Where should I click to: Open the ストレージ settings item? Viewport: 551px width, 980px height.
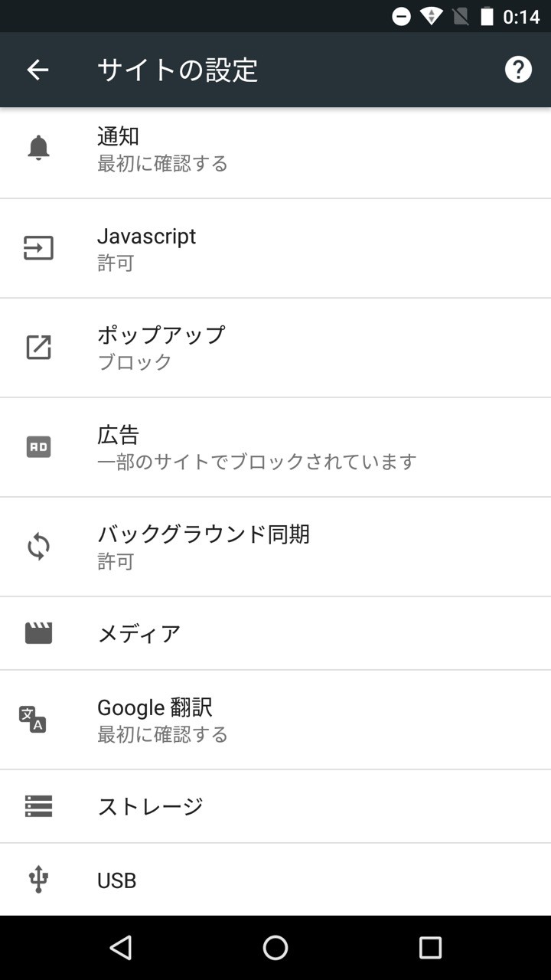click(x=275, y=806)
